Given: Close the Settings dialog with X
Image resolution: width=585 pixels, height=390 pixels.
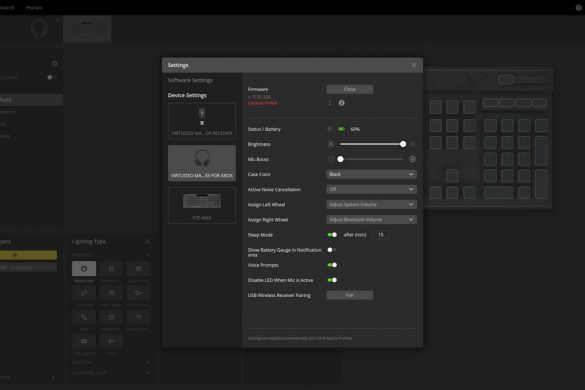Looking at the screenshot, I should tap(414, 65).
